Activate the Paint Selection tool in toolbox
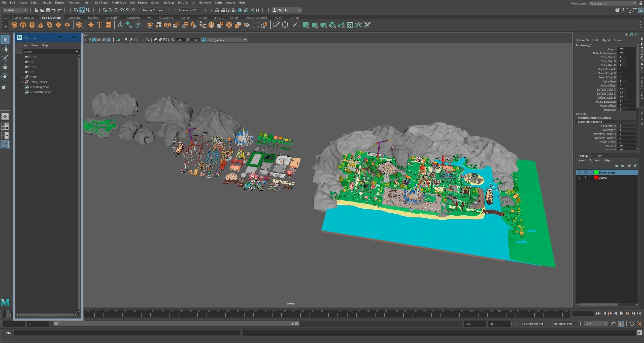 (5, 58)
